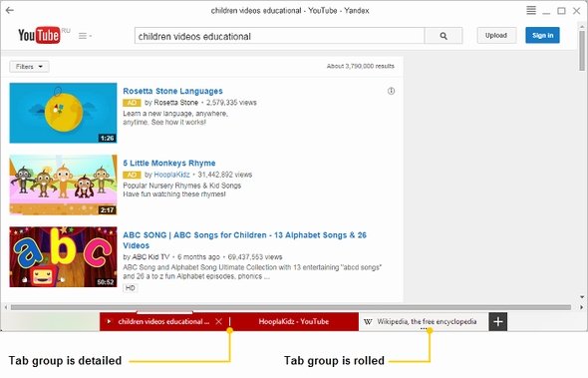This screenshot has height=378, width=588.
Task: Open the HooplaKidz channel link
Action: coord(171,175)
